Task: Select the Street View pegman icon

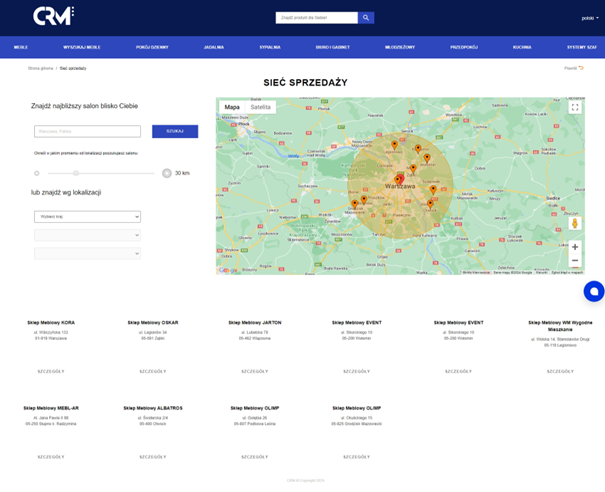Action: click(x=575, y=223)
